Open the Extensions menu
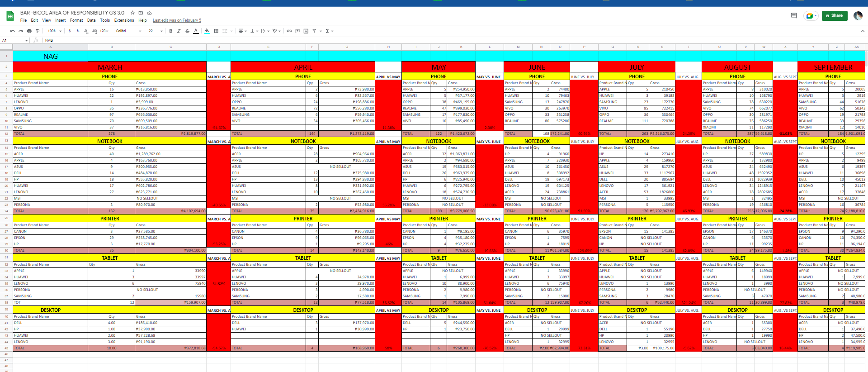 [124, 20]
